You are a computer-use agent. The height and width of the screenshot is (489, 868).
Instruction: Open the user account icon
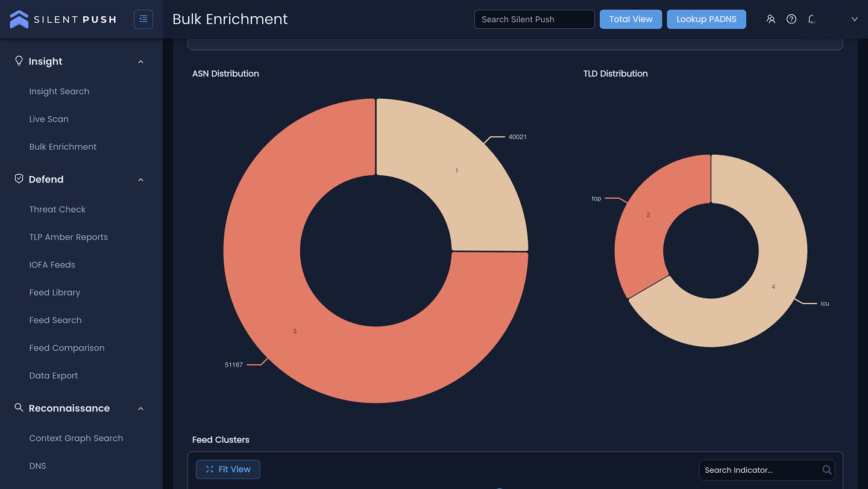(771, 19)
